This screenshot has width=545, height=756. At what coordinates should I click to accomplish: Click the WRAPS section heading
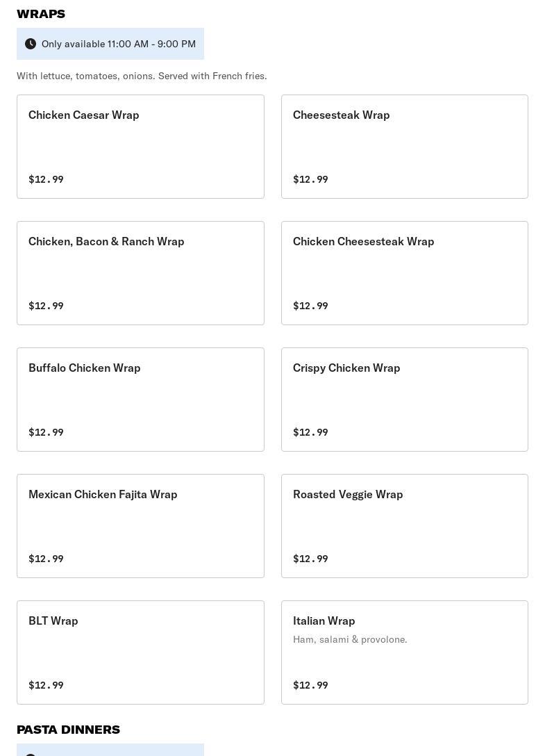(41, 14)
